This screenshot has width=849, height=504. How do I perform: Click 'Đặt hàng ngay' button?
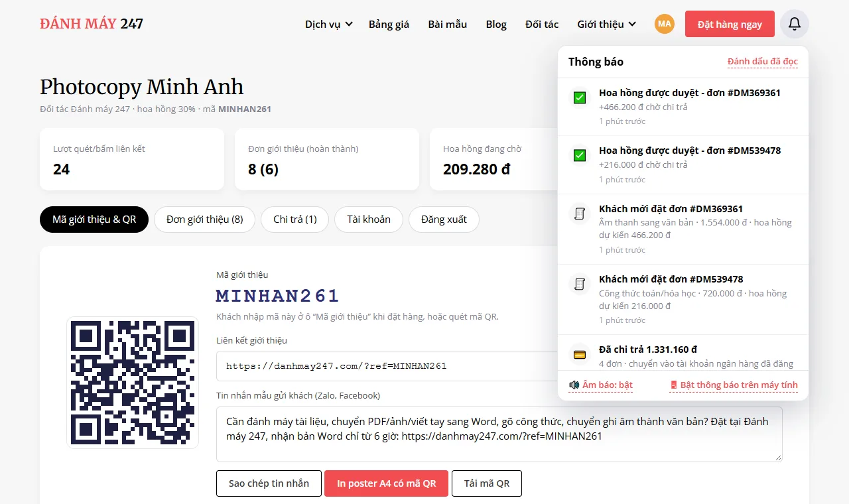[x=730, y=24]
